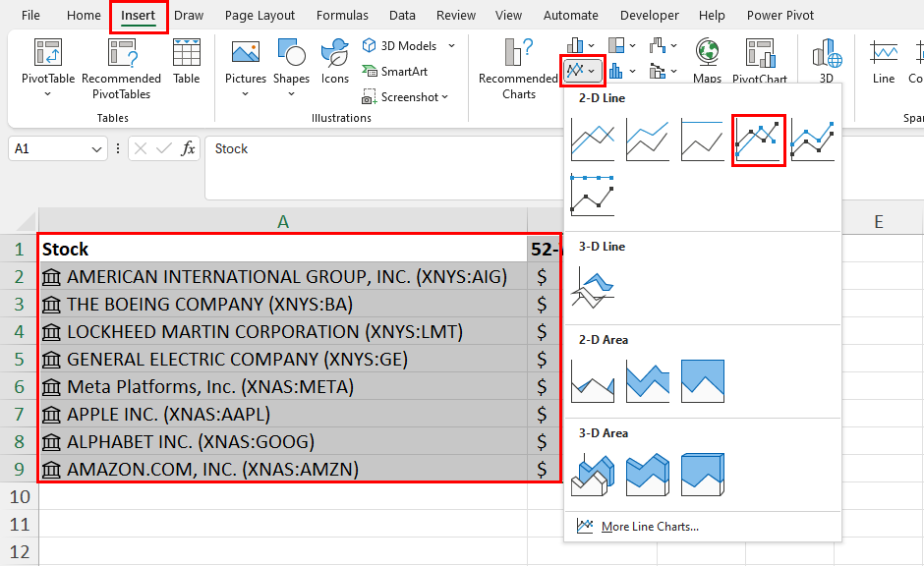Open the Insert Hierarchy Chart dropdown
This screenshot has width=924, height=566.
click(x=621, y=45)
